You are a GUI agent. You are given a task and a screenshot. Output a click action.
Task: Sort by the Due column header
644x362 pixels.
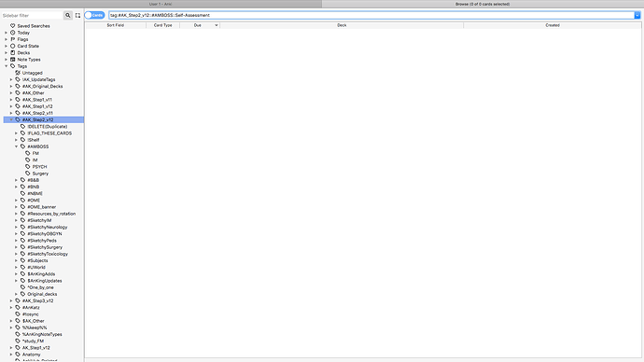point(200,25)
